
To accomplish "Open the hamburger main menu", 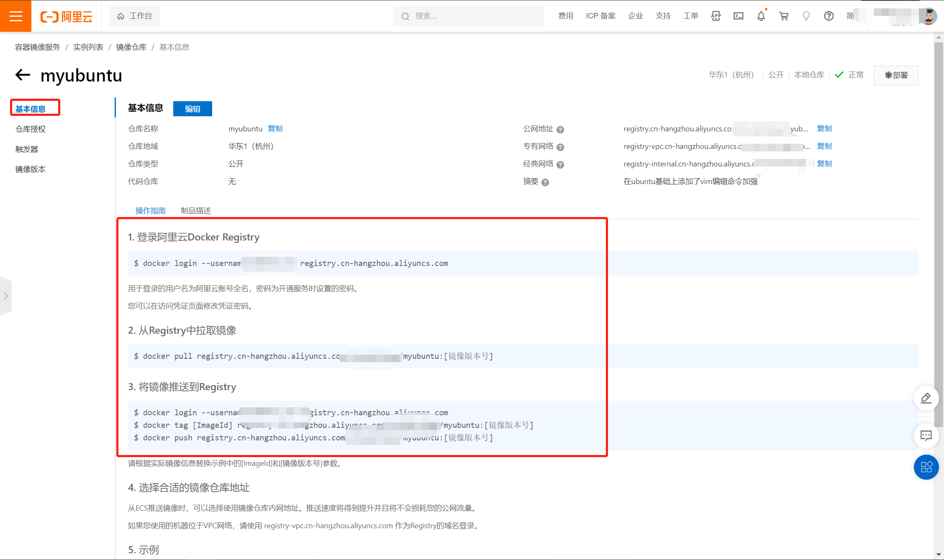I will coord(15,16).
